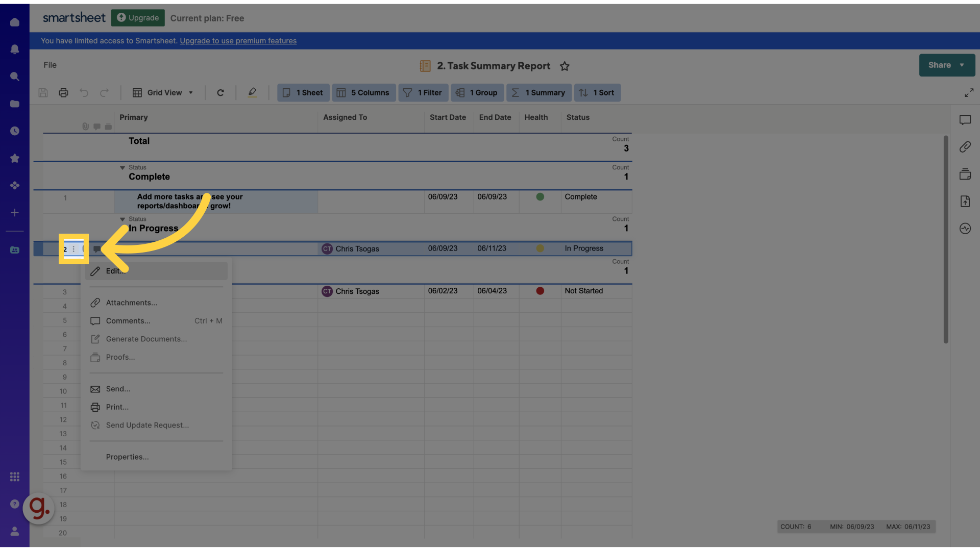
Task: Click the 1 Filter button
Action: point(423,92)
